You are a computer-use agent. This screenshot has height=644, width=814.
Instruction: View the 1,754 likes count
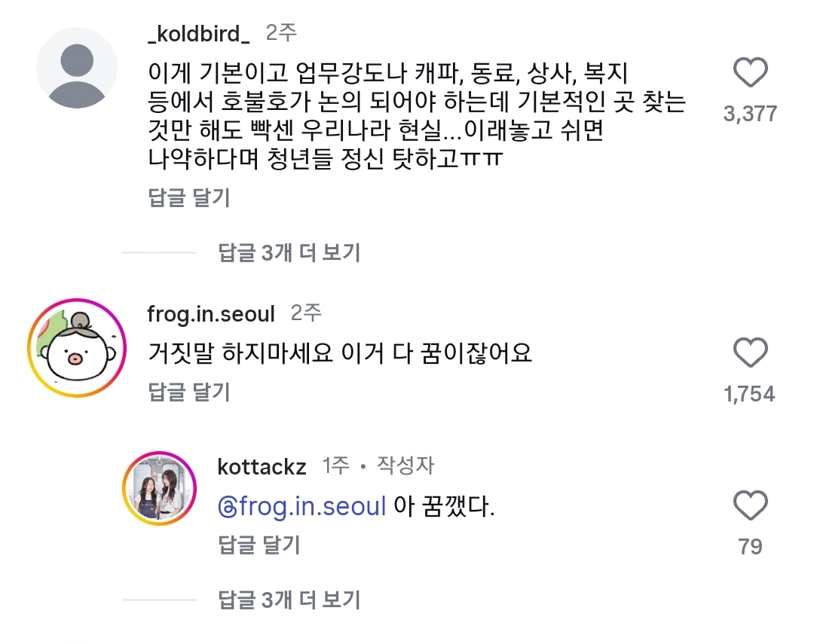749,393
